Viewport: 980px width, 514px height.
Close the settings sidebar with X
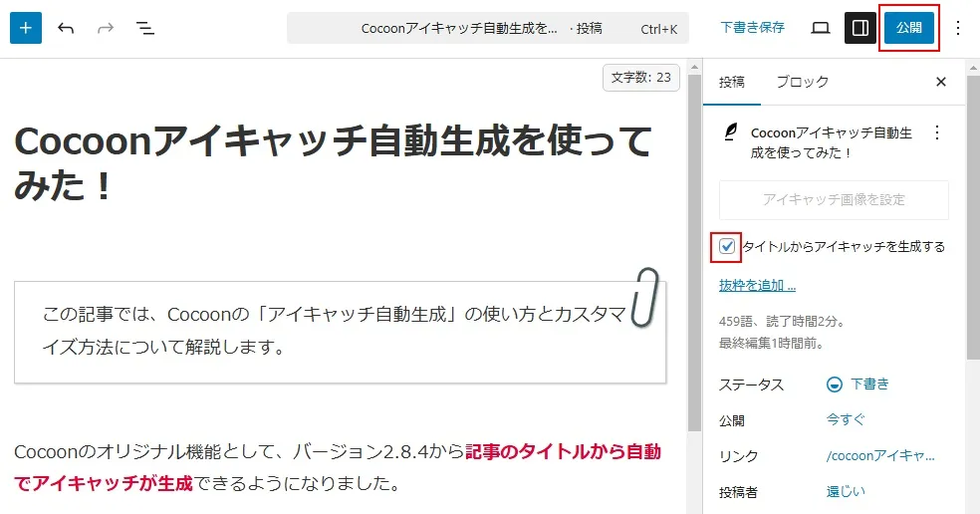941,82
